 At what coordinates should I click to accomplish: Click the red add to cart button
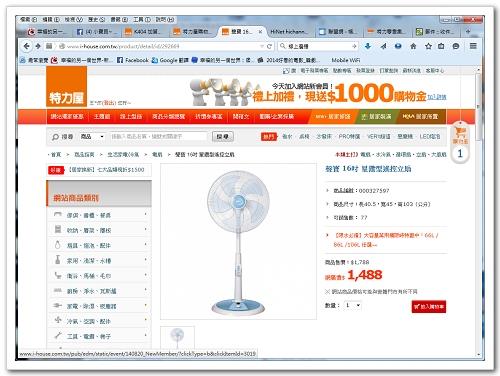tap(429, 307)
